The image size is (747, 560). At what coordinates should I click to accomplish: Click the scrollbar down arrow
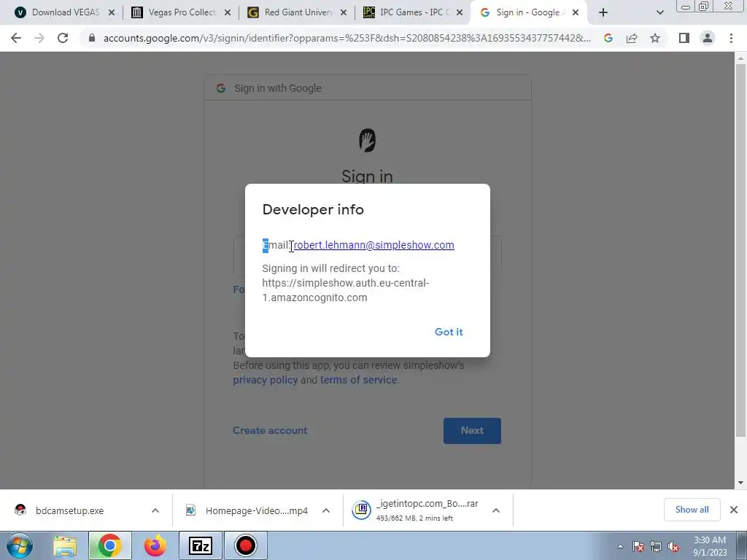click(x=740, y=483)
